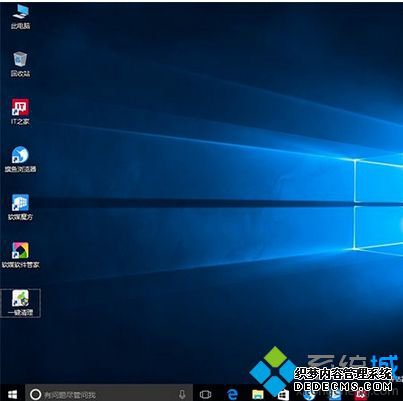The width and height of the screenshot is (403, 401).
Task: Select the IT之家 desktop shortcut
Action: [x=20, y=112]
